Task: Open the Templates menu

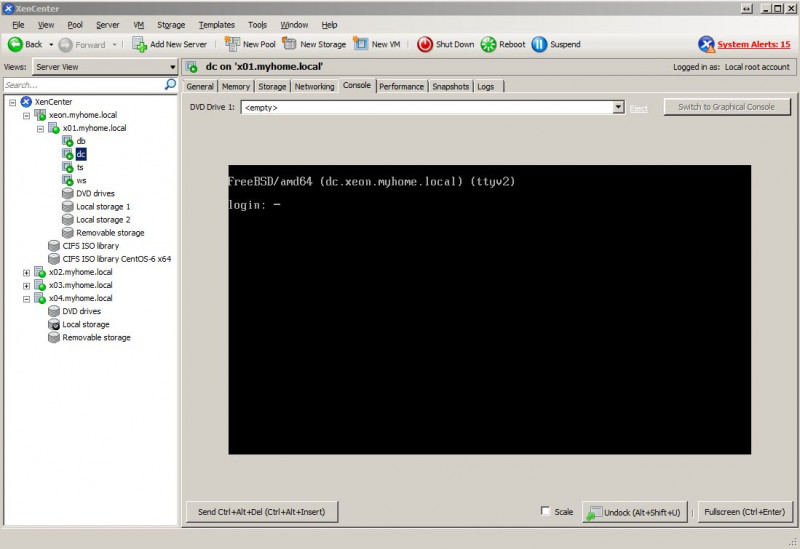Action: 217,25
